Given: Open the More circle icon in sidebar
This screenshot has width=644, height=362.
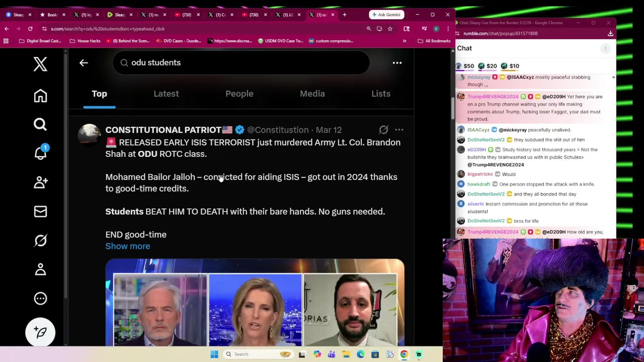Looking at the screenshot, I should [x=40, y=299].
